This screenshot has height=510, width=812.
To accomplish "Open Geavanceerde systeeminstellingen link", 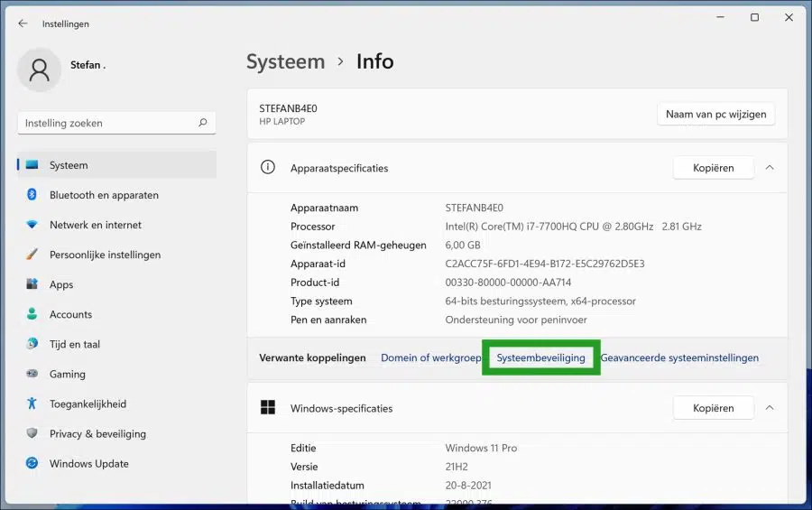I will pyautogui.click(x=679, y=357).
